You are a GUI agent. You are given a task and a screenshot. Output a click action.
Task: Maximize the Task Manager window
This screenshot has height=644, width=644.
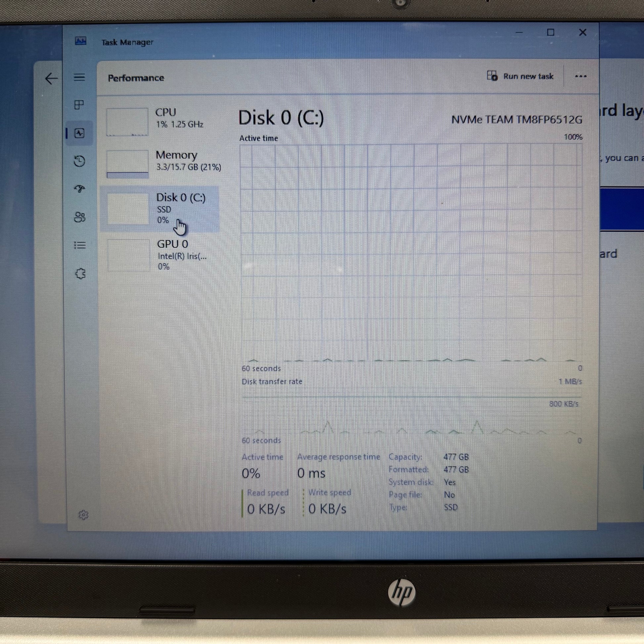(550, 32)
